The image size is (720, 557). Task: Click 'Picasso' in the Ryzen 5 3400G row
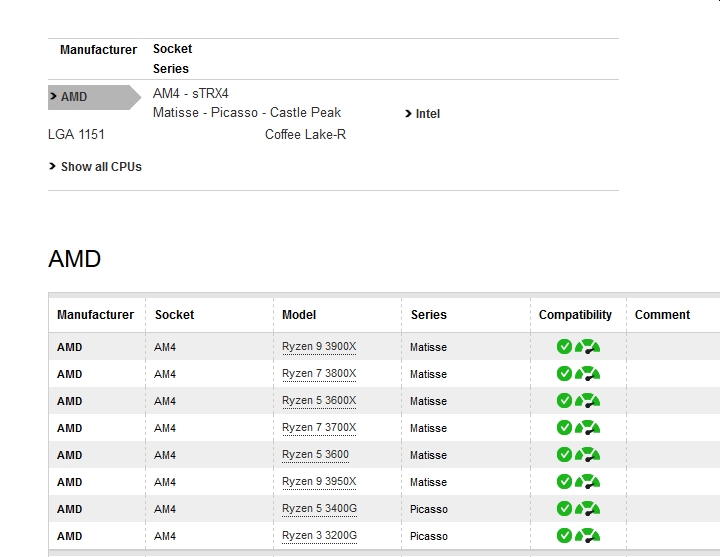[x=428, y=509]
